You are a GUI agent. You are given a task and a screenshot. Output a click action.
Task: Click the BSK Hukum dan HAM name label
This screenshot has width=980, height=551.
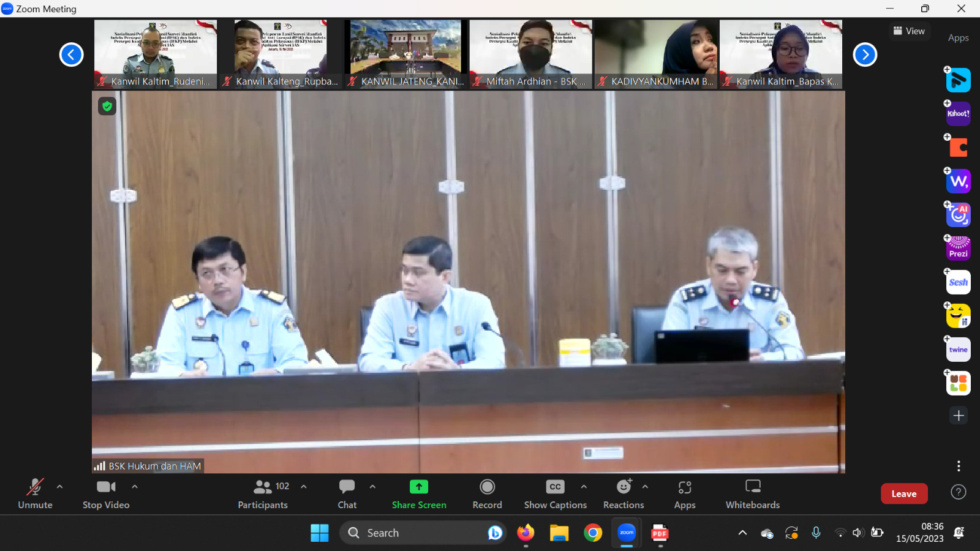155,467
